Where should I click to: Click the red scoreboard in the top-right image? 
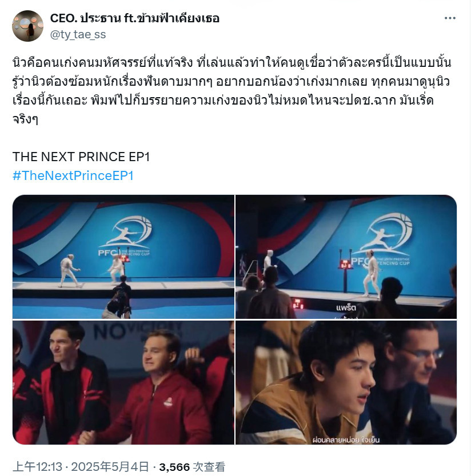tap(345, 263)
